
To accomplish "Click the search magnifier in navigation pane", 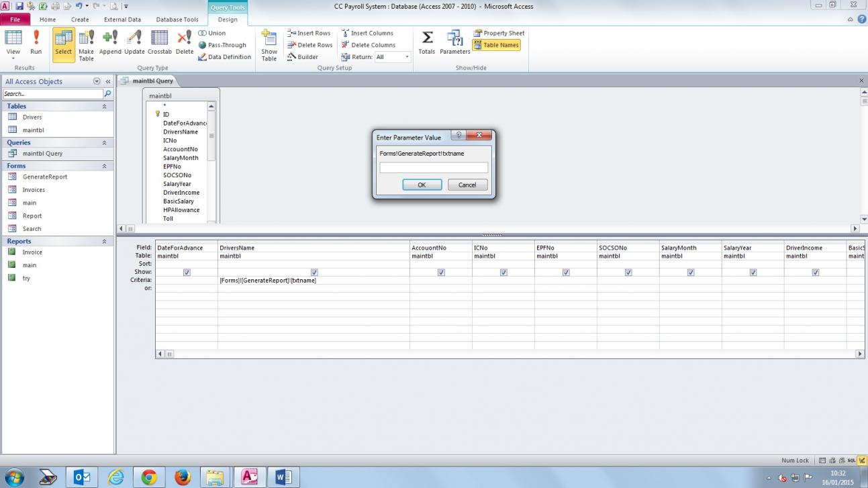I will pyautogui.click(x=107, y=94).
